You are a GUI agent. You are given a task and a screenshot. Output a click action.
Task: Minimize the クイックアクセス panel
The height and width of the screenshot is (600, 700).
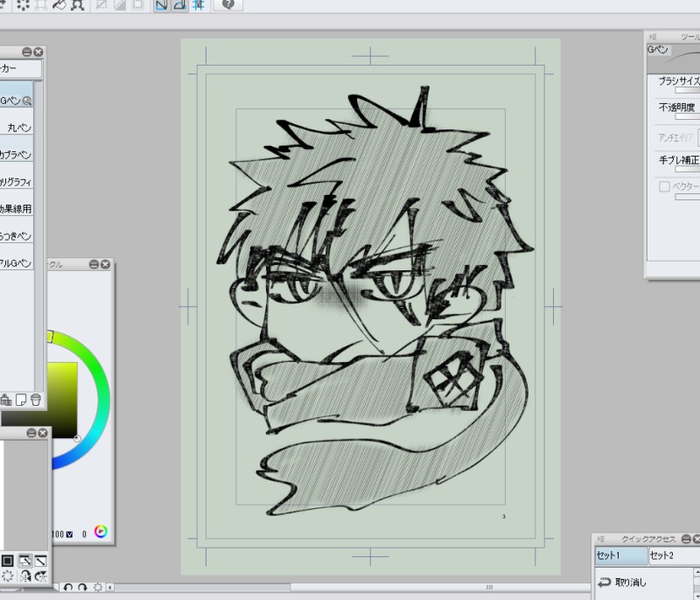pos(686,539)
